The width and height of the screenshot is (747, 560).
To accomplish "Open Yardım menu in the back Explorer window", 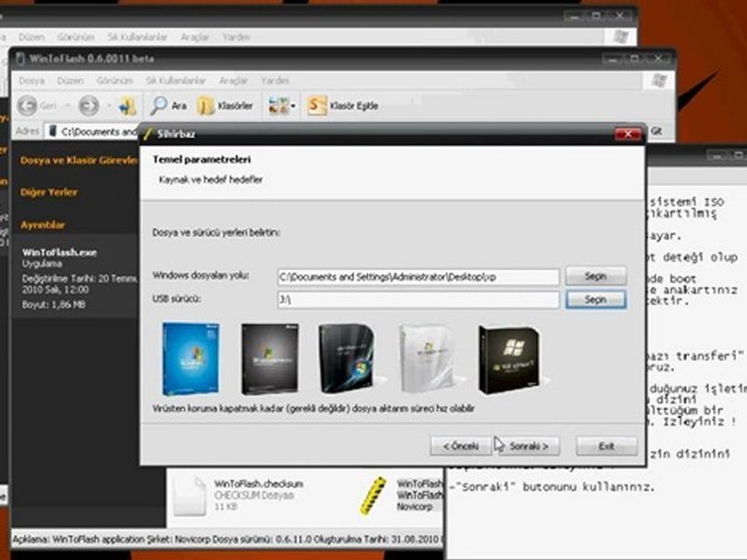I will pos(237,37).
